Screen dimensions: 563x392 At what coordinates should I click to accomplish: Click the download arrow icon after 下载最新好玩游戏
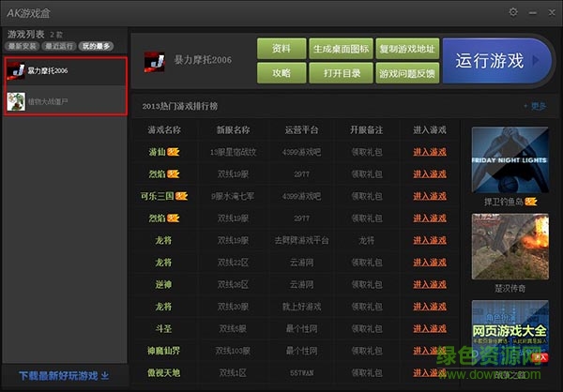104,375
